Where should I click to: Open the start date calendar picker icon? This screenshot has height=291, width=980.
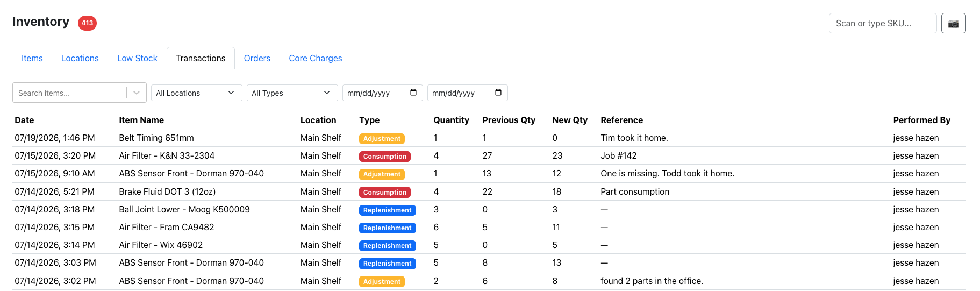pos(413,93)
